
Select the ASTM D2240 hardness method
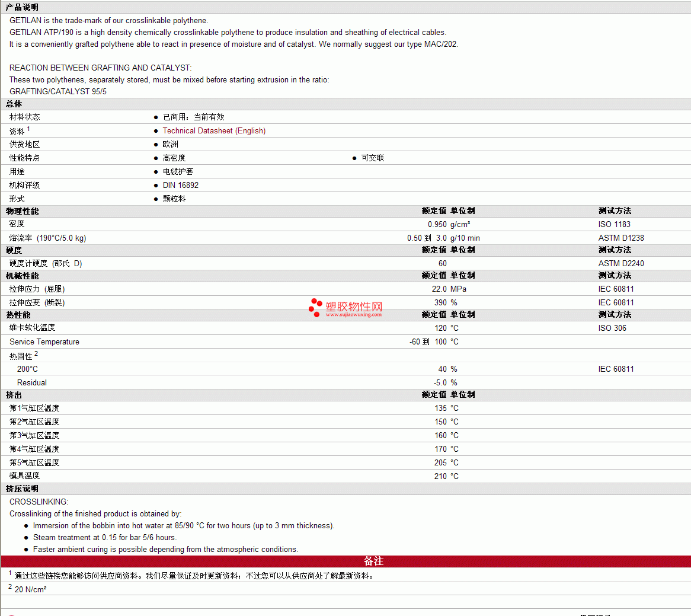621,264
